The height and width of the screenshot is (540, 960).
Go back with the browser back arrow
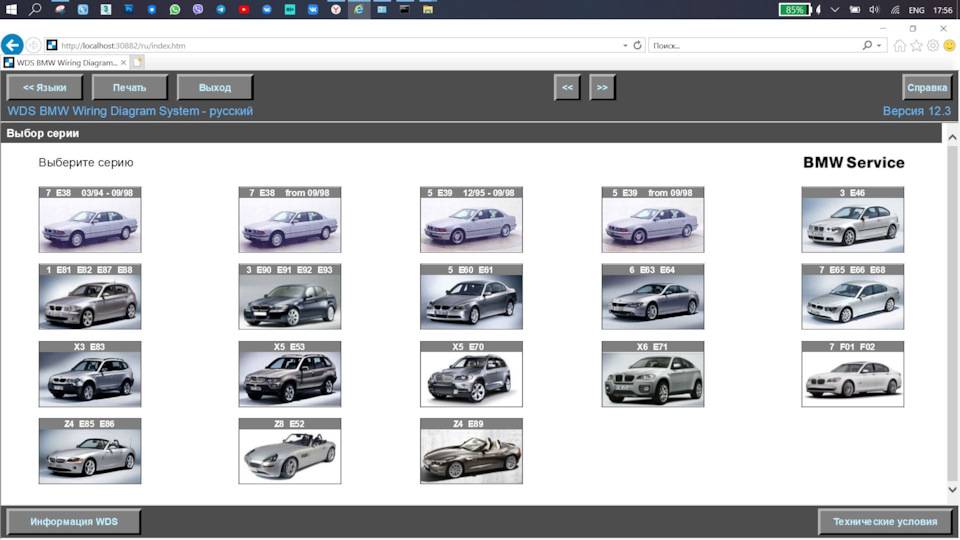[12, 45]
